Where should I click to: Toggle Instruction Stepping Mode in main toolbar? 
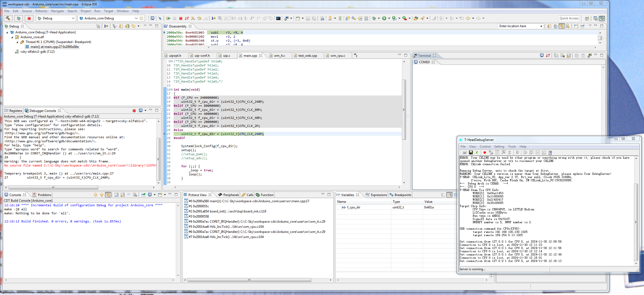[213, 18]
